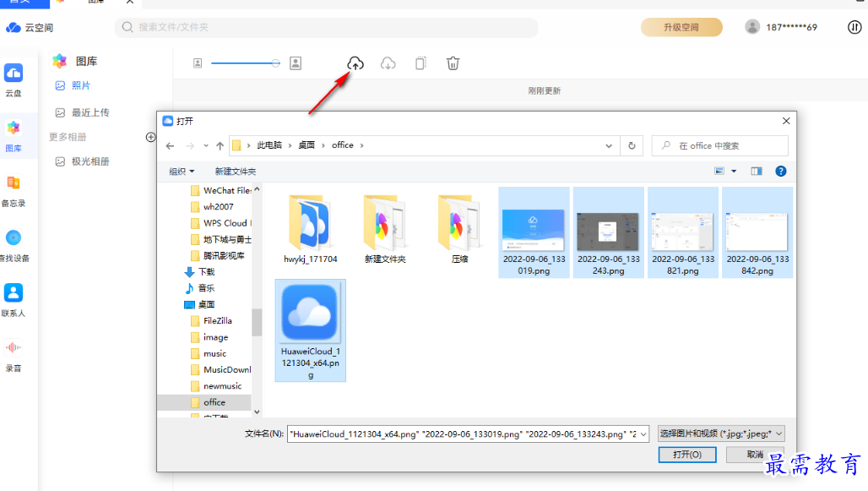Click the user avatar icon
Screen dimensions: 868x491
751,26
